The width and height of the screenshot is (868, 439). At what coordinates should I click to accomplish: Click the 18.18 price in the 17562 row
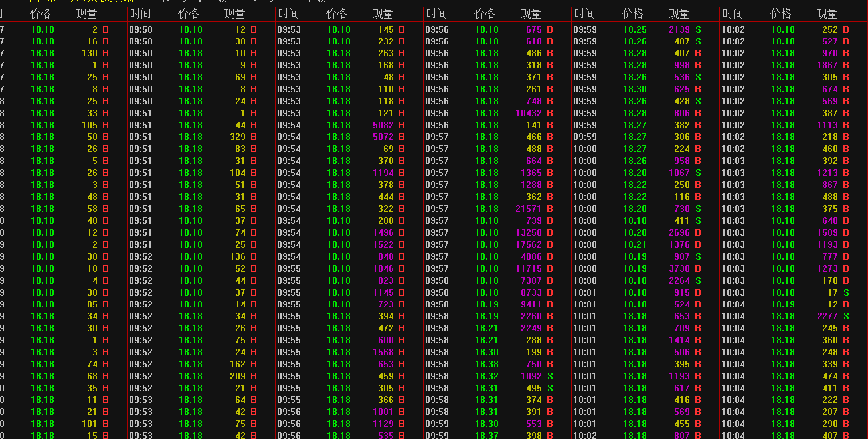tap(487, 244)
